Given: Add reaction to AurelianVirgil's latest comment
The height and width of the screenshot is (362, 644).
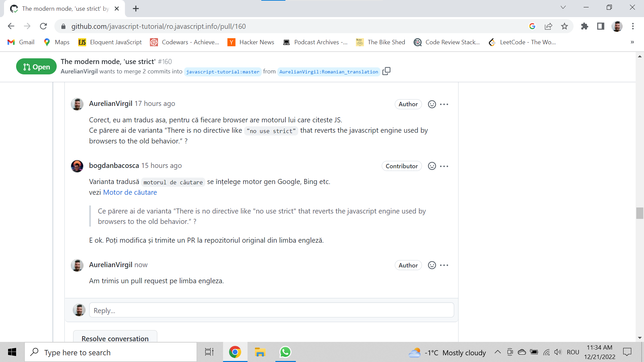Looking at the screenshot, I should click(432, 265).
